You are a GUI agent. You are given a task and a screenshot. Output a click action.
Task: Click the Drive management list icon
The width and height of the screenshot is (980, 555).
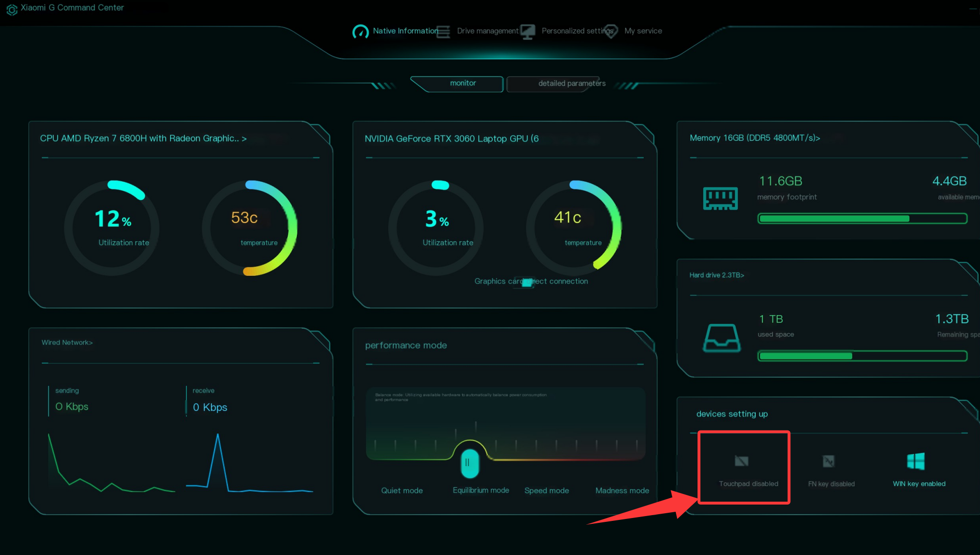click(x=443, y=31)
